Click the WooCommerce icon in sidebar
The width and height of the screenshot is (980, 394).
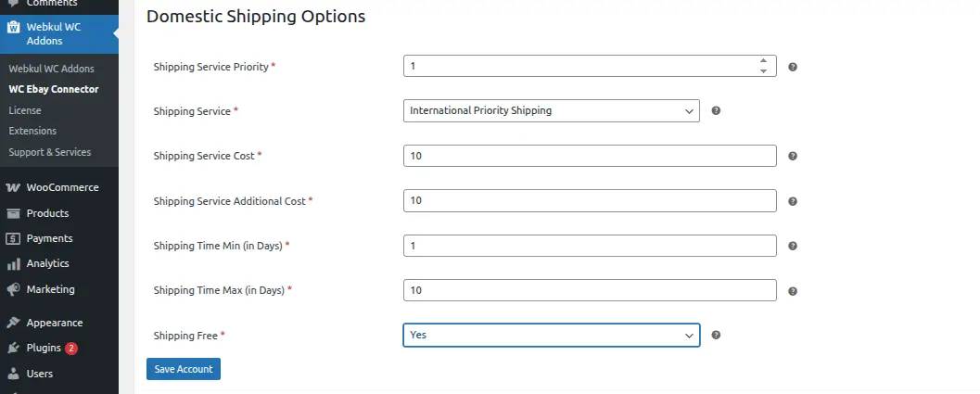point(14,187)
